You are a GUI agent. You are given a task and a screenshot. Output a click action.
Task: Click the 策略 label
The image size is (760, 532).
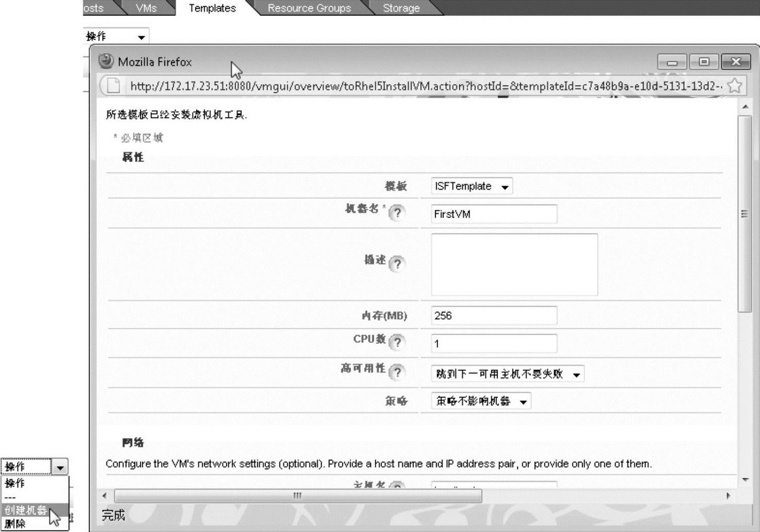coord(396,401)
